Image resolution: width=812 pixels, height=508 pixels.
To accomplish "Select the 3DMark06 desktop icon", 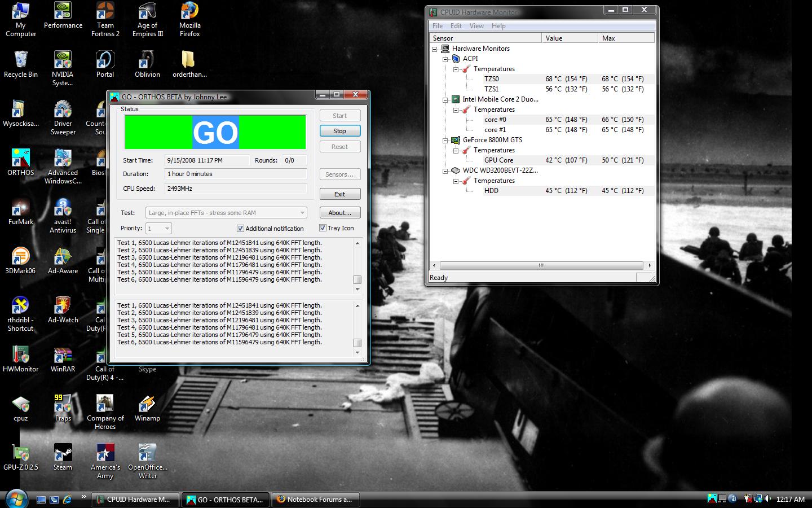I will [x=20, y=261].
